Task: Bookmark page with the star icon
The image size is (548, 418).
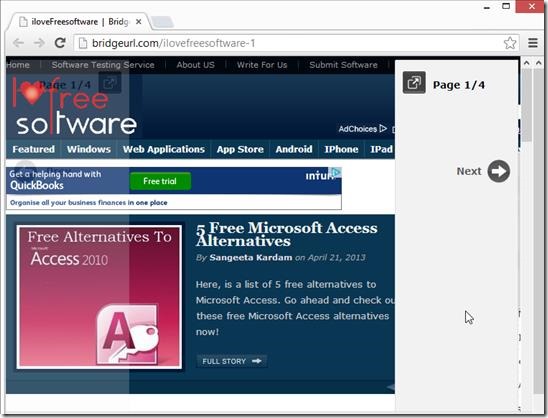Action: pyautogui.click(x=510, y=43)
